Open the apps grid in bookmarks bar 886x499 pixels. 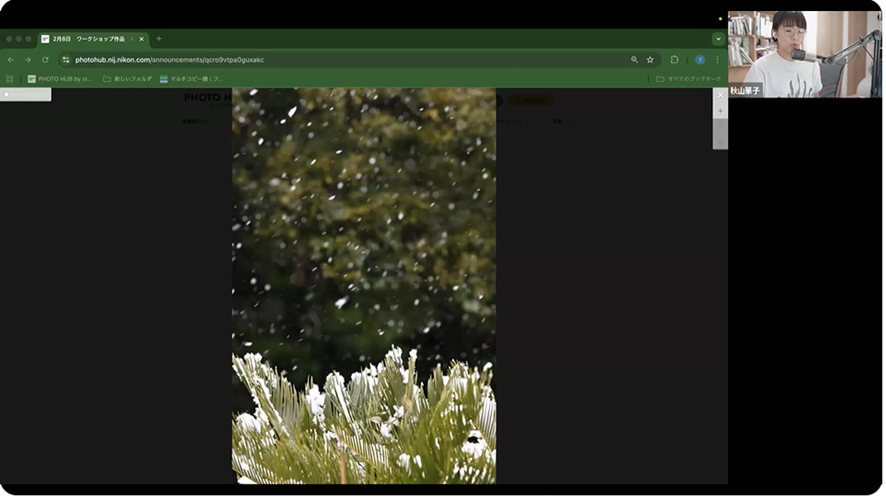point(10,78)
